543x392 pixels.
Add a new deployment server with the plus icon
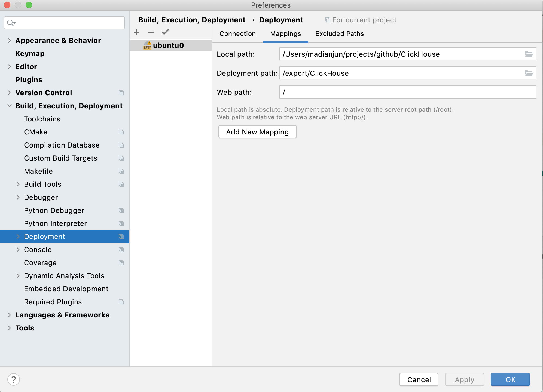[x=137, y=32]
